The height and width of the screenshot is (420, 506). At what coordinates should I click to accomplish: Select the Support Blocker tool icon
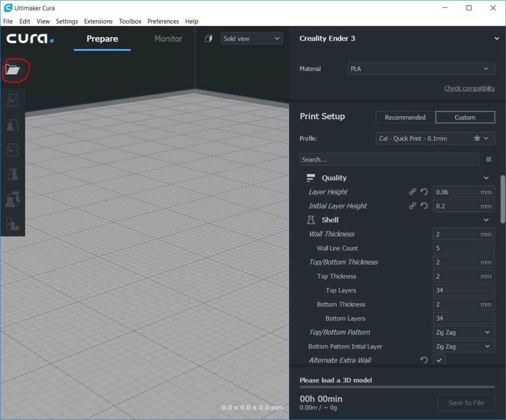(12, 224)
